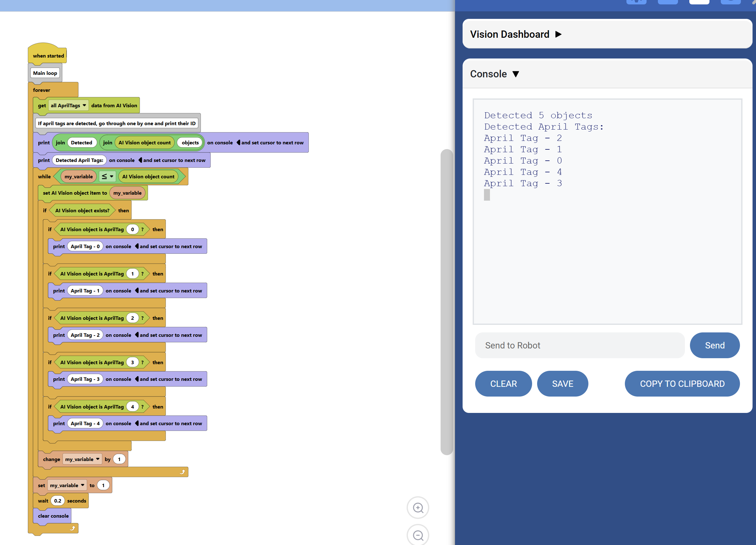The width and height of the screenshot is (756, 545).
Task: Click the workspace zoom in magnifier icon
Action: 418,508
